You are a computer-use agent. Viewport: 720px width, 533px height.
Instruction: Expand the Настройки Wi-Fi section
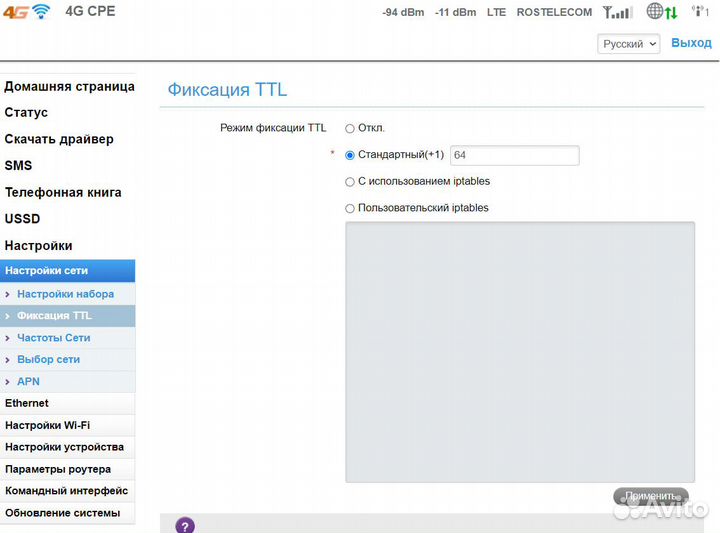[x=68, y=426]
